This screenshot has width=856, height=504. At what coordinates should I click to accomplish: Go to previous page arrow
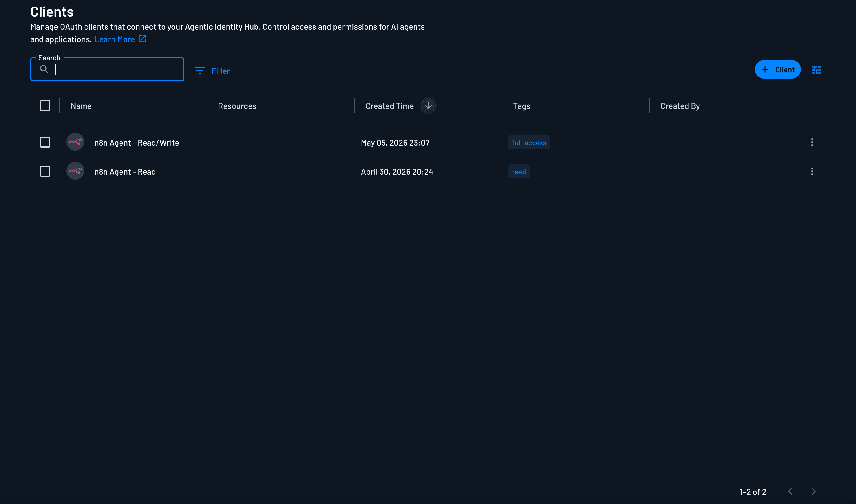[x=790, y=492]
